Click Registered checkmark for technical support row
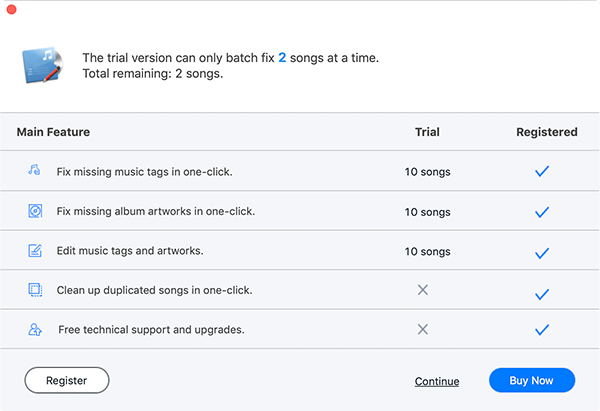 click(542, 329)
